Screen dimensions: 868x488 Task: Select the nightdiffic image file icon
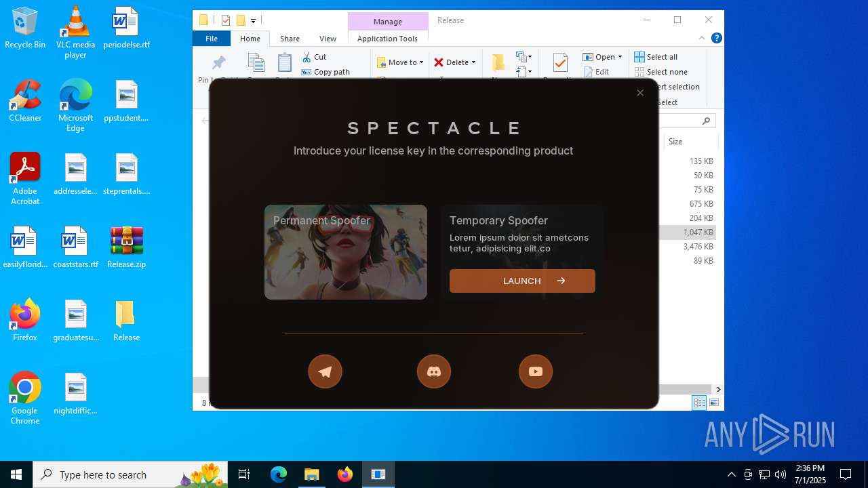[75, 394]
